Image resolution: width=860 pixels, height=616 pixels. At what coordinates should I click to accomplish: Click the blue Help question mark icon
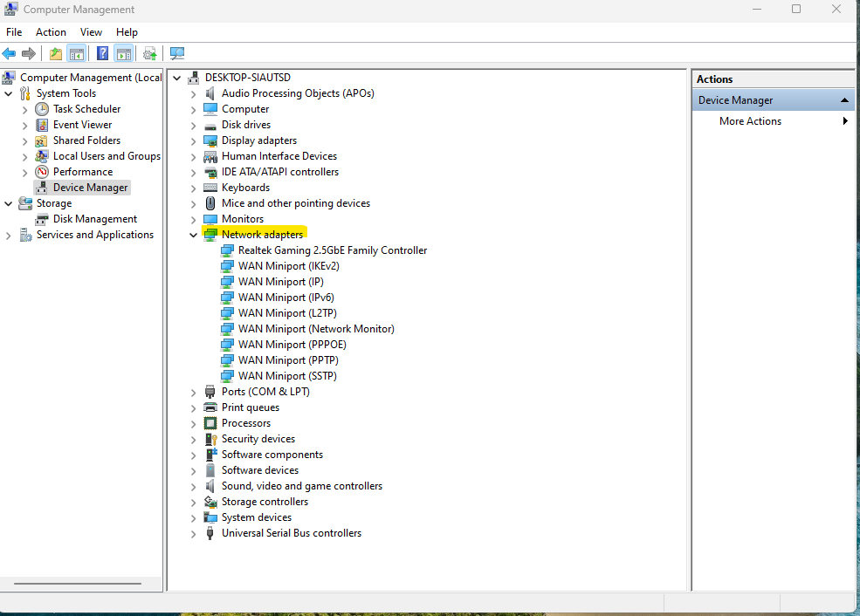tap(103, 54)
